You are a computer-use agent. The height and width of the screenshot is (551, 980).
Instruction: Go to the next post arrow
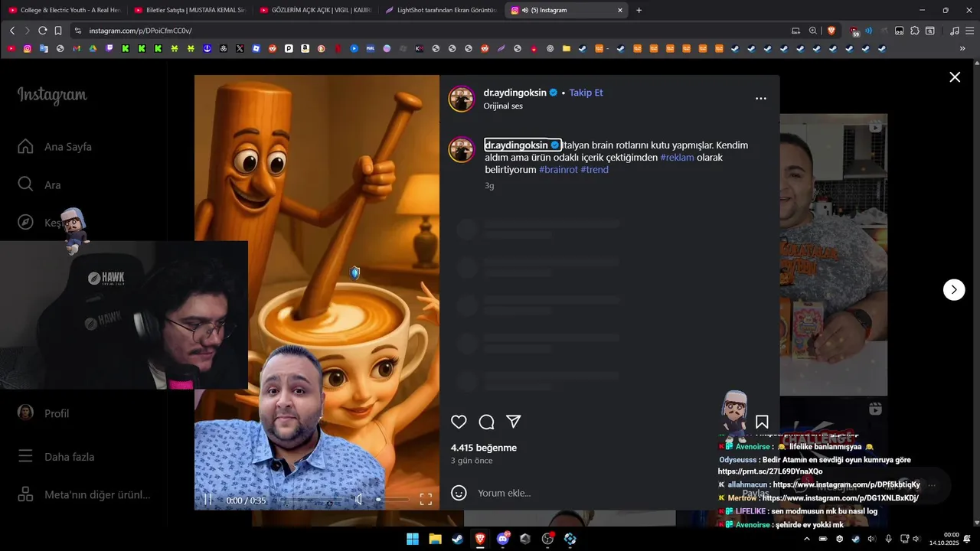pos(954,289)
